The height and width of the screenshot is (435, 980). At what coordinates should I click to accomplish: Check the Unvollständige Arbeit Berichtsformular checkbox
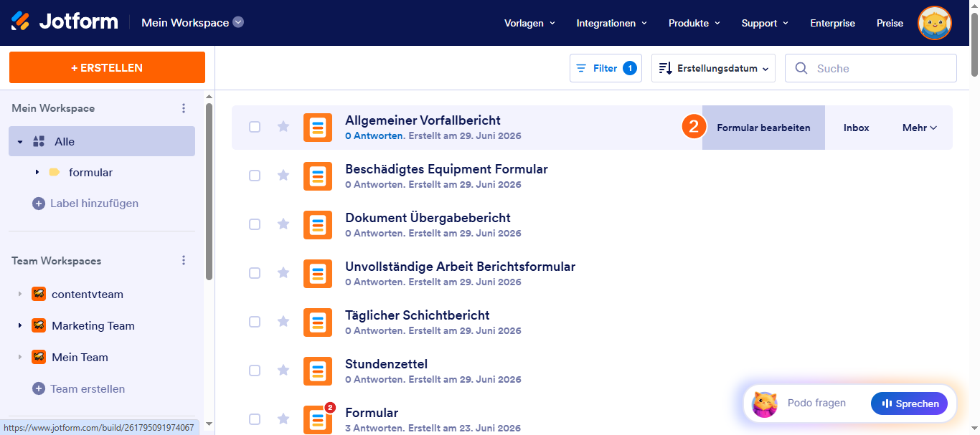(x=255, y=273)
